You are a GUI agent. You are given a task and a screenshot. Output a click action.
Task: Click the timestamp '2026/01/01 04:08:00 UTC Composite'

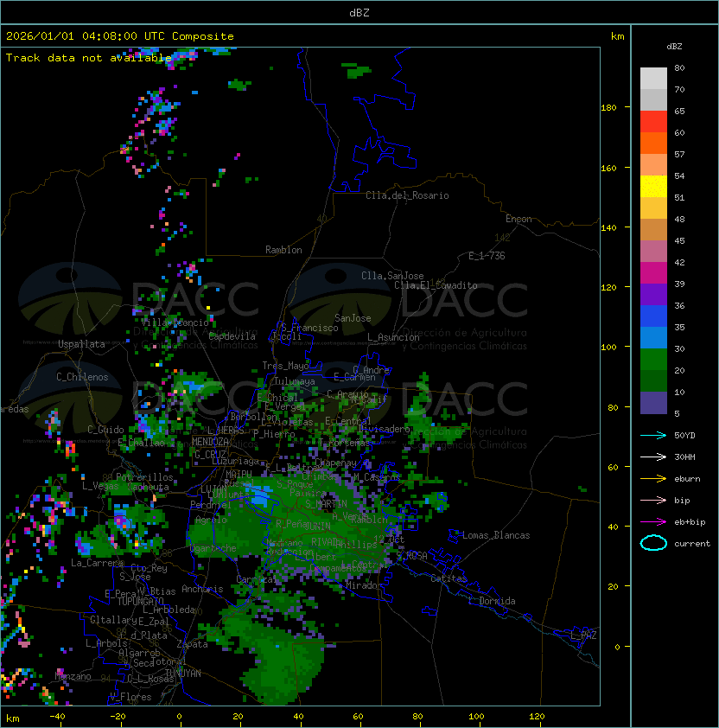click(120, 36)
